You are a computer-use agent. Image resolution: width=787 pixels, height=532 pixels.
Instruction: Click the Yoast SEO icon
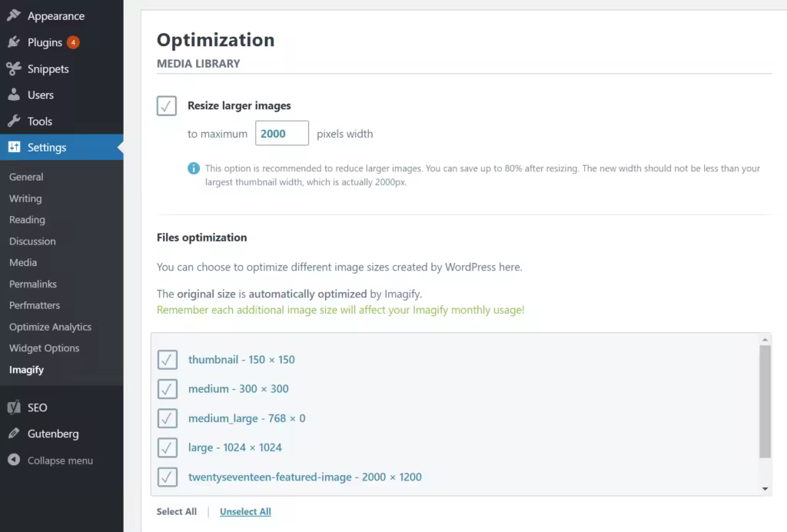coord(14,407)
